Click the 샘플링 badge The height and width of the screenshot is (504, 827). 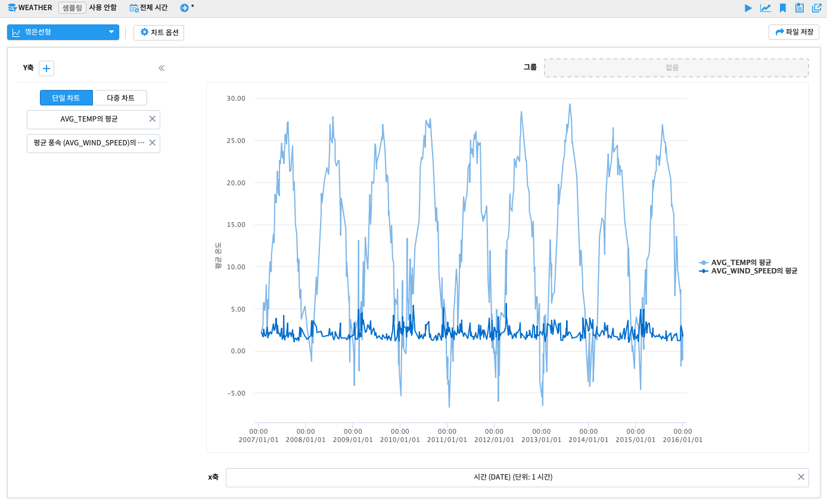point(72,8)
